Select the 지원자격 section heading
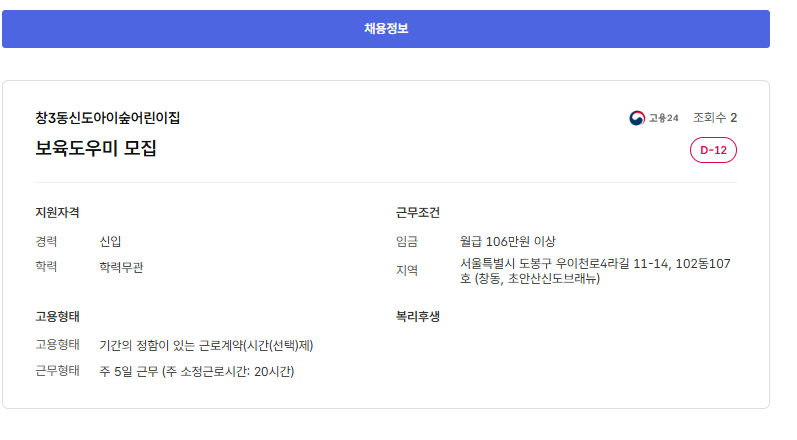This screenshot has height=440, width=797. coord(57,212)
